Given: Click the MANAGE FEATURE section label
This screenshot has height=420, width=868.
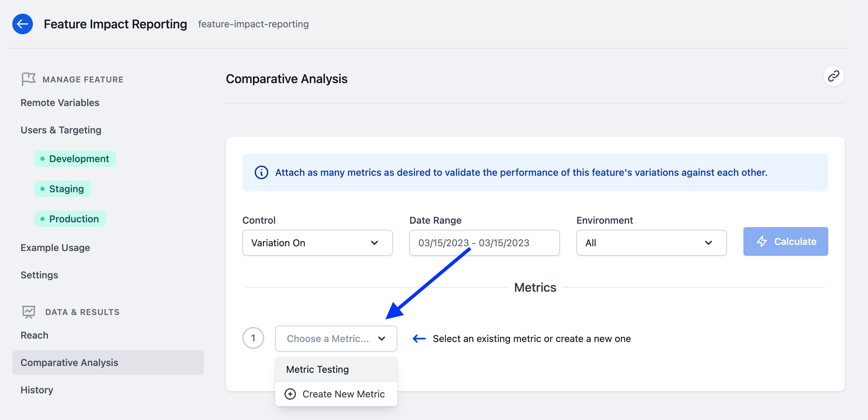Looking at the screenshot, I should click(x=83, y=79).
